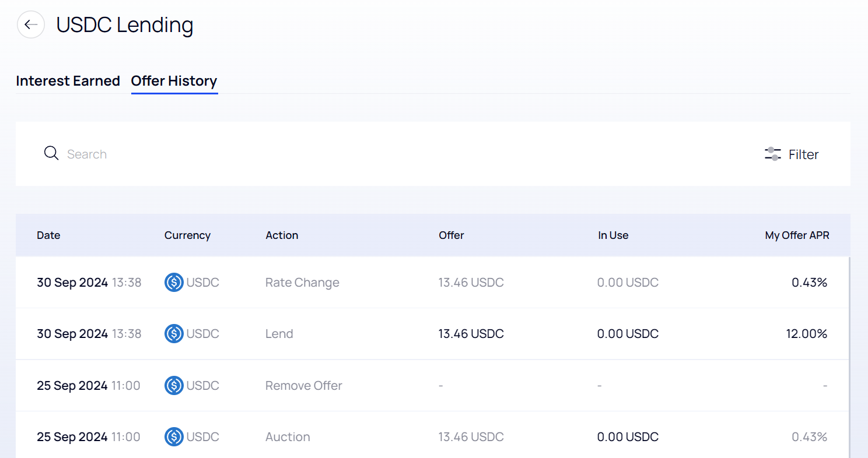Switch to Interest Earned tab

coord(68,81)
